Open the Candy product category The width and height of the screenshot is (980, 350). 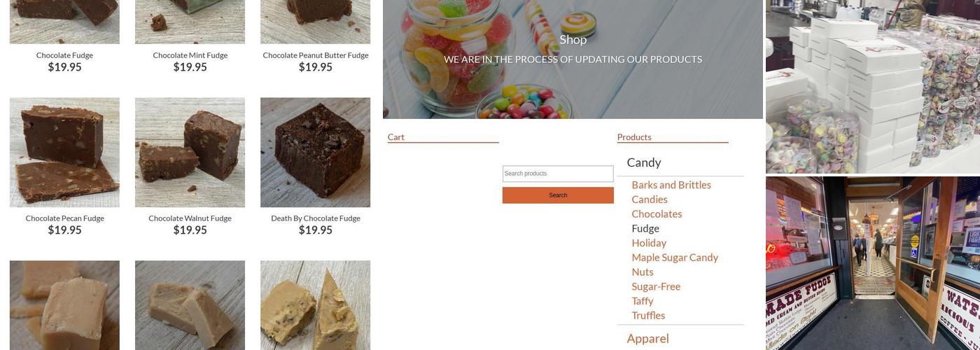pos(644,162)
